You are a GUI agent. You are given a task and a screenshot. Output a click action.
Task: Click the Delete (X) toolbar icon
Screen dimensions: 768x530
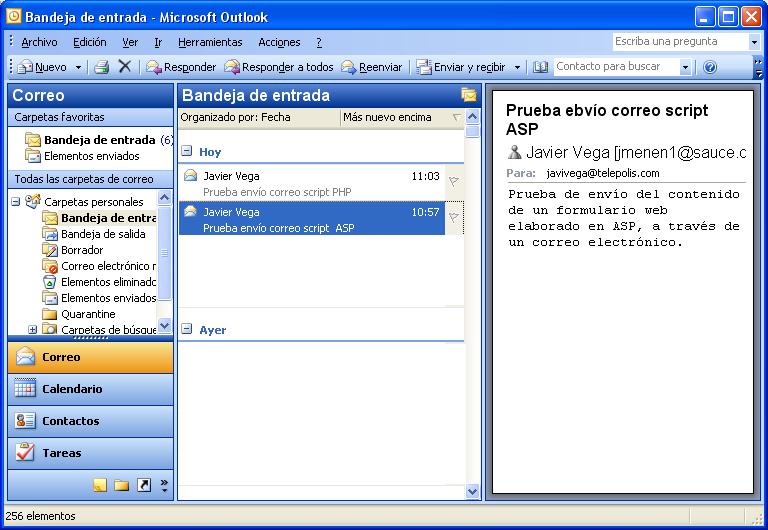(x=125, y=67)
